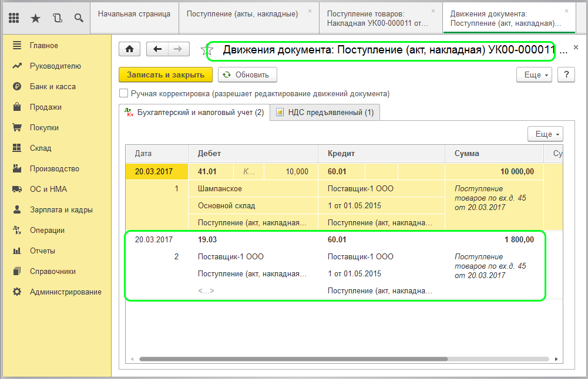Image resolution: width=588 pixels, height=379 pixels.
Task: Switch to Начальная страница tab
Action: (134, 13)
